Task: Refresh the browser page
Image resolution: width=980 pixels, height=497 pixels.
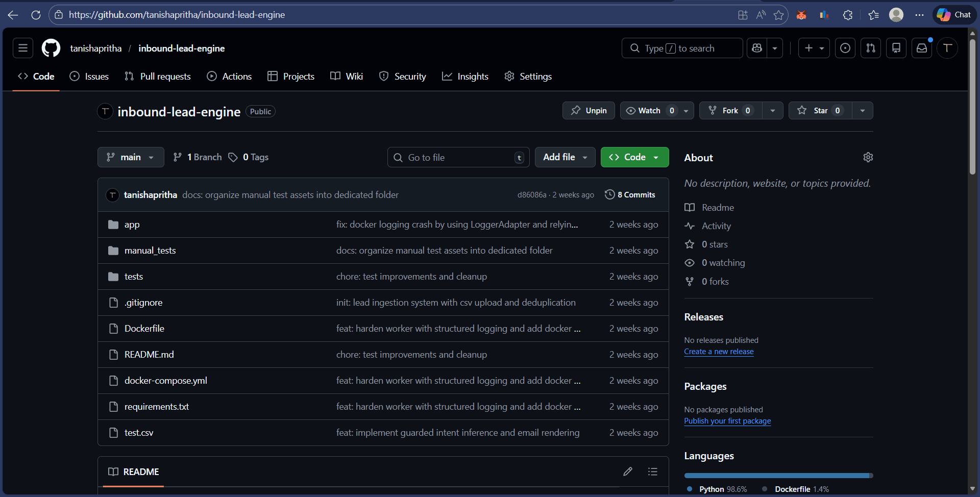Action: tap(36, 15)
